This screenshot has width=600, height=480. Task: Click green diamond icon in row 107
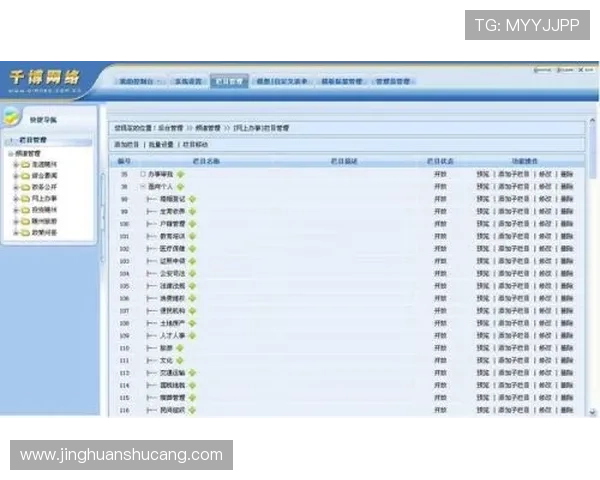(x=192, y=311)
